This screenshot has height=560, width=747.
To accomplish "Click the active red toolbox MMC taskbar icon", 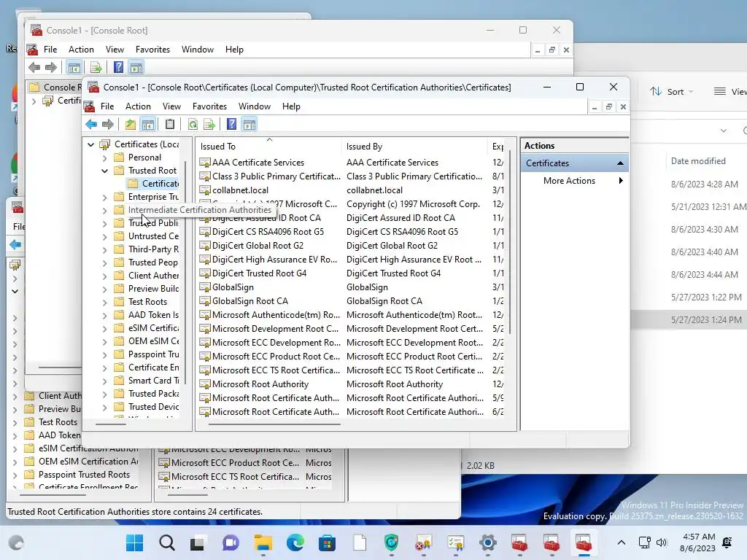I will pyautogui.click(x=584, y=542).
